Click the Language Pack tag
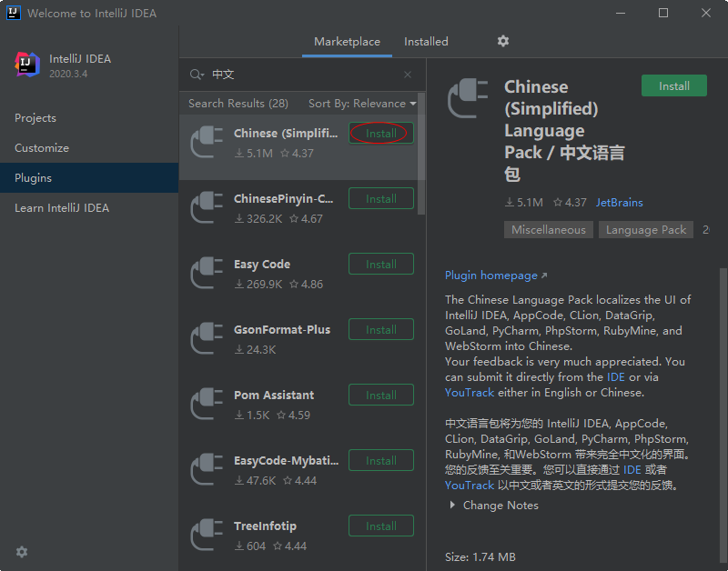 click(x=646, y=230)
